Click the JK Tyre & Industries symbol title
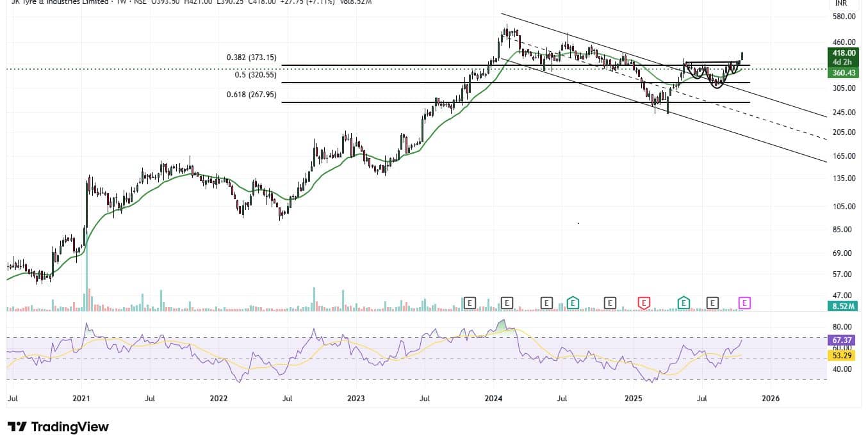The image size is (868, 446). pyautogui.click(x=58, y=2)
